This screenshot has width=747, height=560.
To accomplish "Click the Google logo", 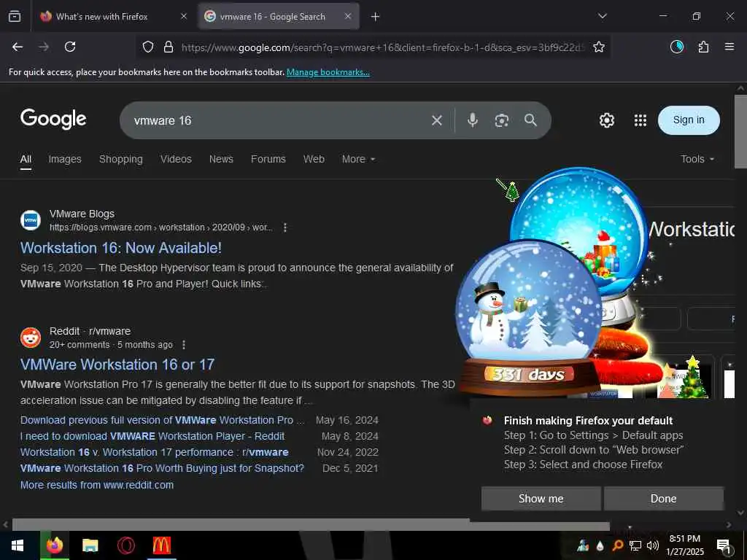I will (x=53, y=119).
